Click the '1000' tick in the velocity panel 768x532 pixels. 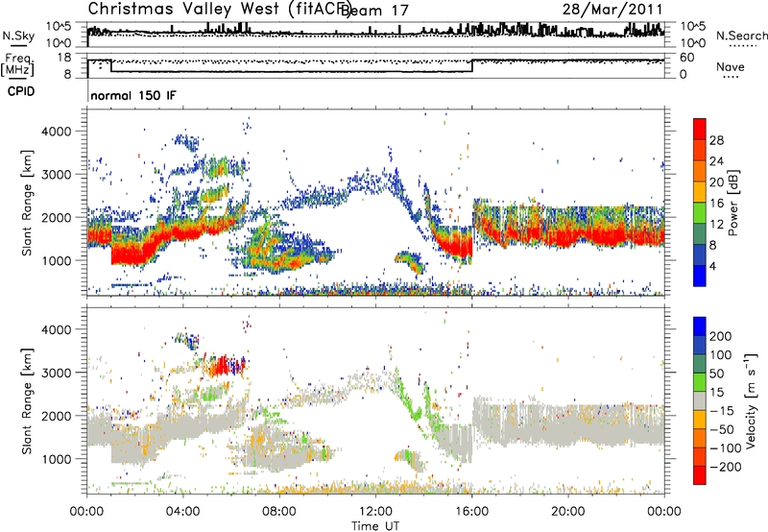[x=56, y=459]
